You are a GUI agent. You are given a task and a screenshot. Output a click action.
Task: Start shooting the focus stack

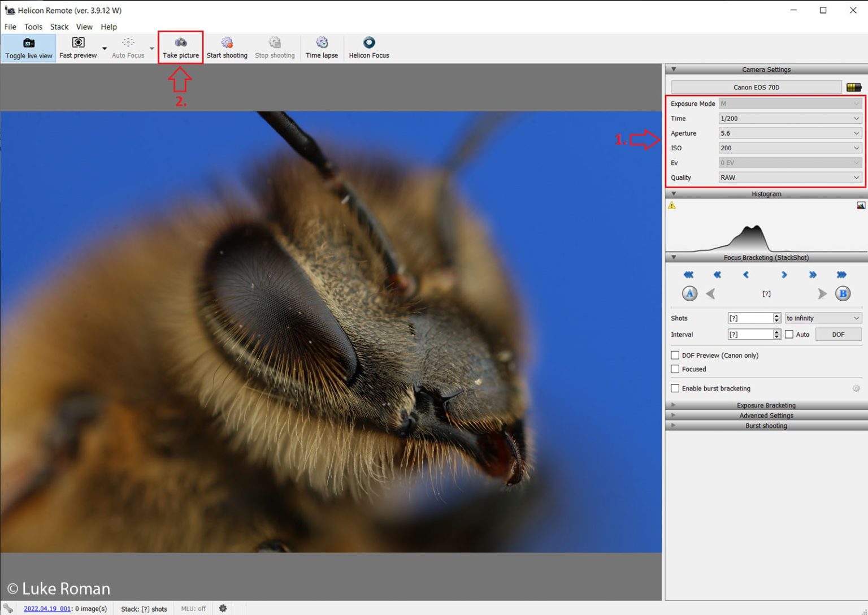tap(227, 48)
